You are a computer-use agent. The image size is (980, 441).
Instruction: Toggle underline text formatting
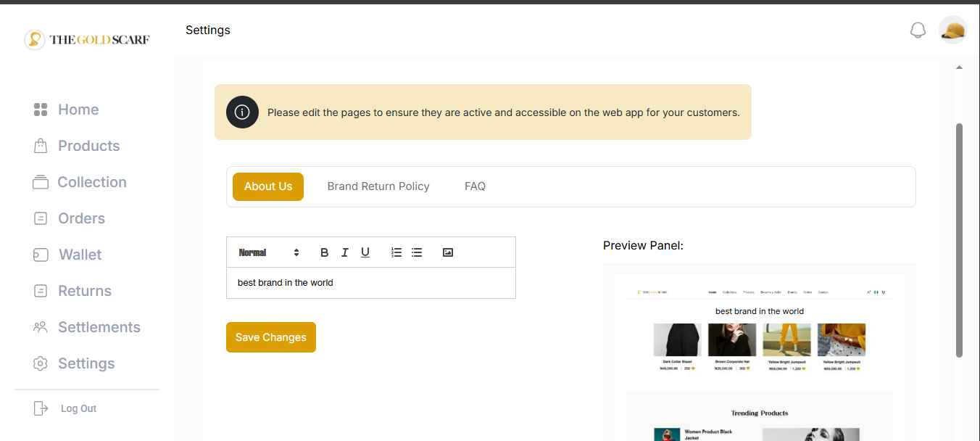click(365, 252)
